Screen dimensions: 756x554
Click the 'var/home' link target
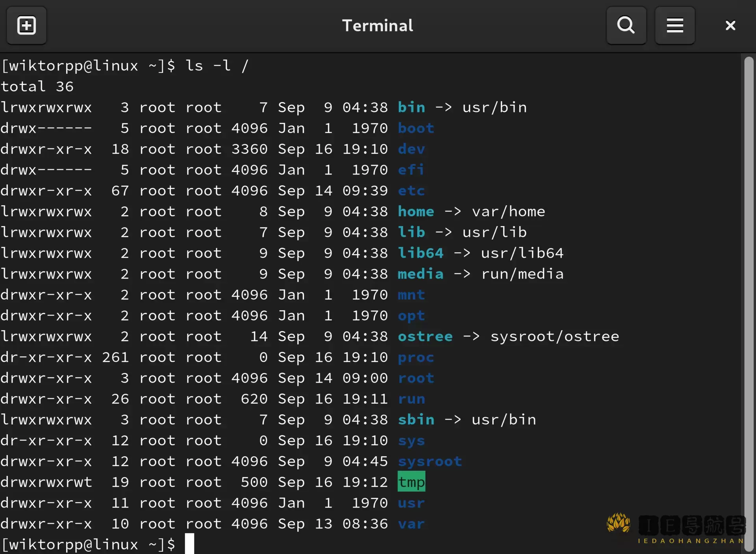coord(508,212)
